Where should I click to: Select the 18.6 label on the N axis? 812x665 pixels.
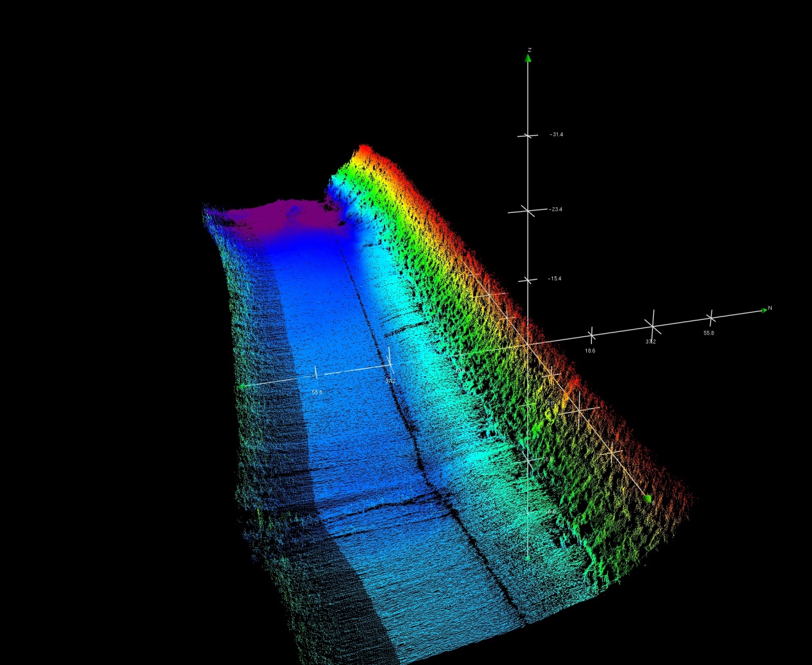tap(589, 351)
